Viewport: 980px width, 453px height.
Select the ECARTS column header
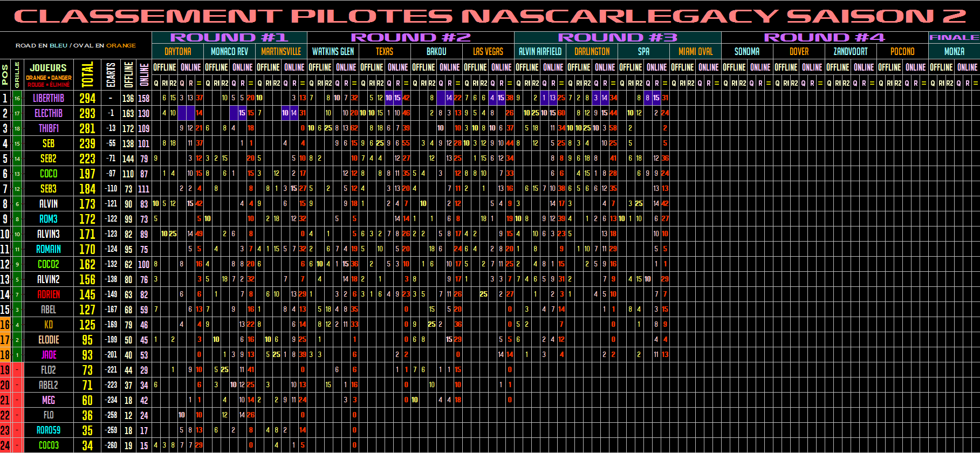111,74
